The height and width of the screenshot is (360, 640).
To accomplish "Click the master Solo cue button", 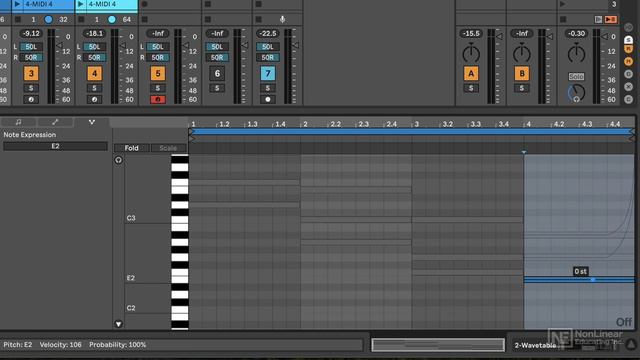I will [x=576, y=77].
